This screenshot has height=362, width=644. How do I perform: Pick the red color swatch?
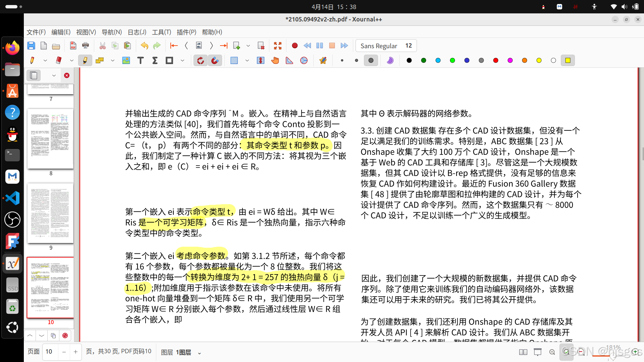click(x=496, y=60)
